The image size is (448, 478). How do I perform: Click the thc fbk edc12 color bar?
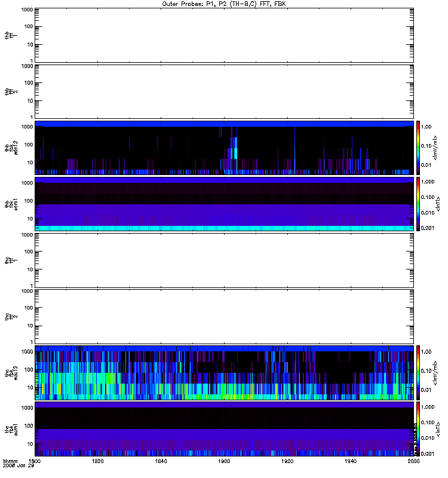pos(418,373)
